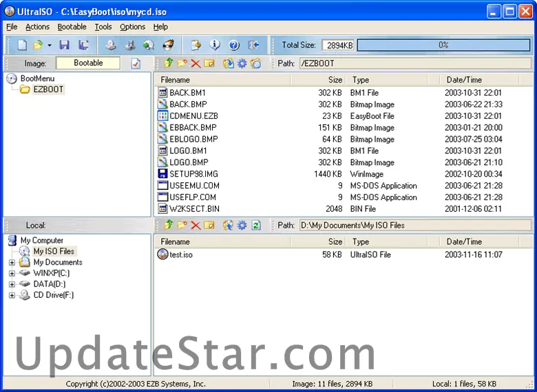Click the 0% capacity progress bar
This screenshot has height=392, width=537.
[x=443, y=45]
